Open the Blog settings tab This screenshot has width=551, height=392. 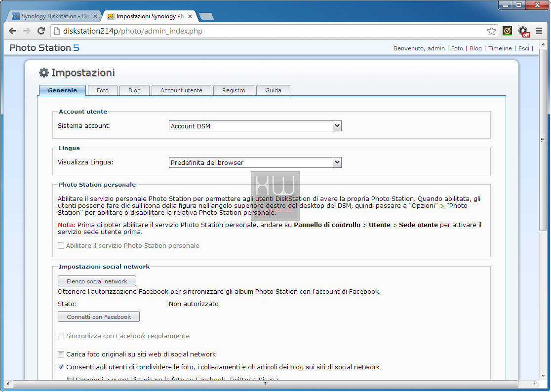[135, 90]
